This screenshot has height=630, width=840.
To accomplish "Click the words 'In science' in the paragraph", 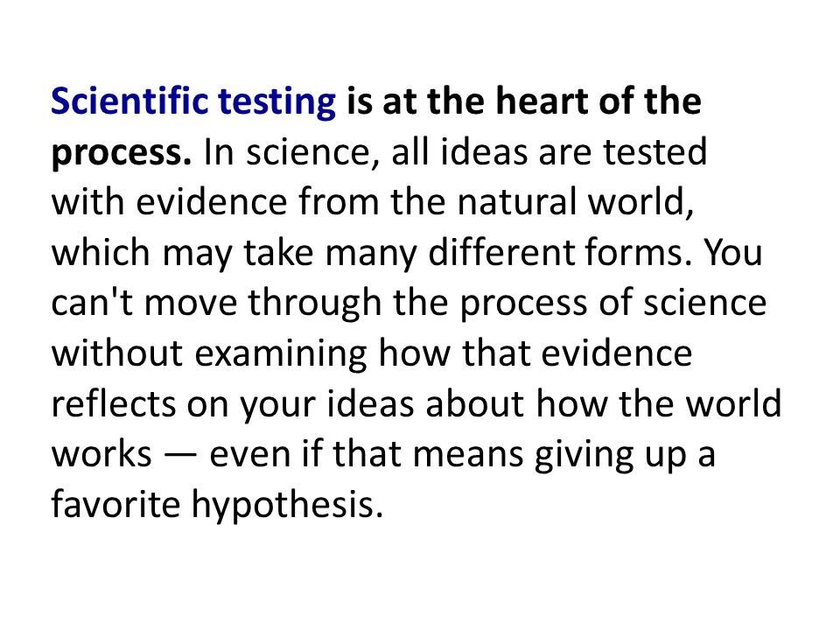I will click(287, 152).
